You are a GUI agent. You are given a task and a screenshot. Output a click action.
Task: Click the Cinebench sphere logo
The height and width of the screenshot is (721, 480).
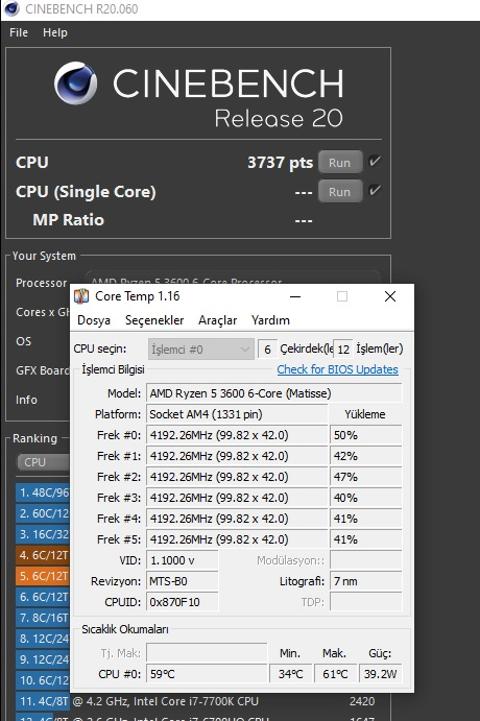75,83
